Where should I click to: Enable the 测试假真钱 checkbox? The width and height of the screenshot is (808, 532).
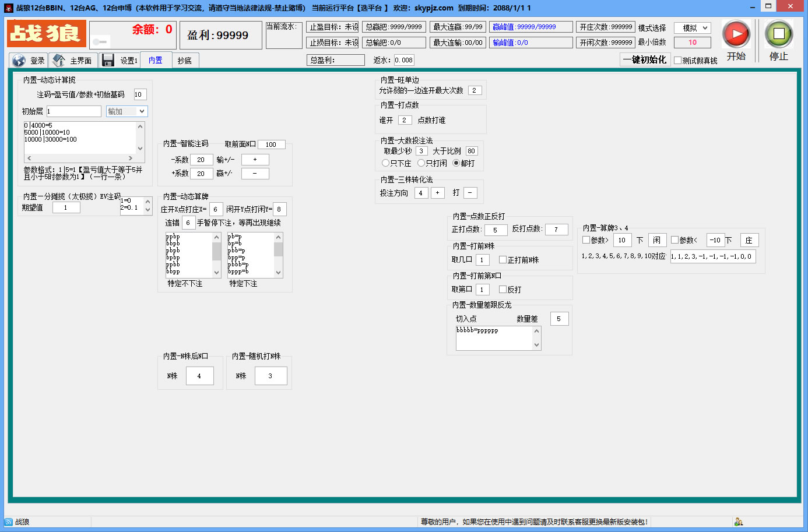click(678, 59)
